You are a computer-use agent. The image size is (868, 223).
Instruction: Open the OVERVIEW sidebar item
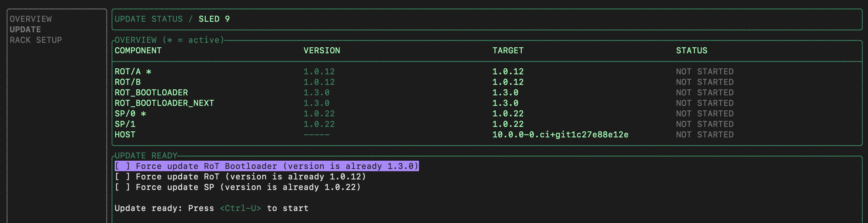(31, 19)
